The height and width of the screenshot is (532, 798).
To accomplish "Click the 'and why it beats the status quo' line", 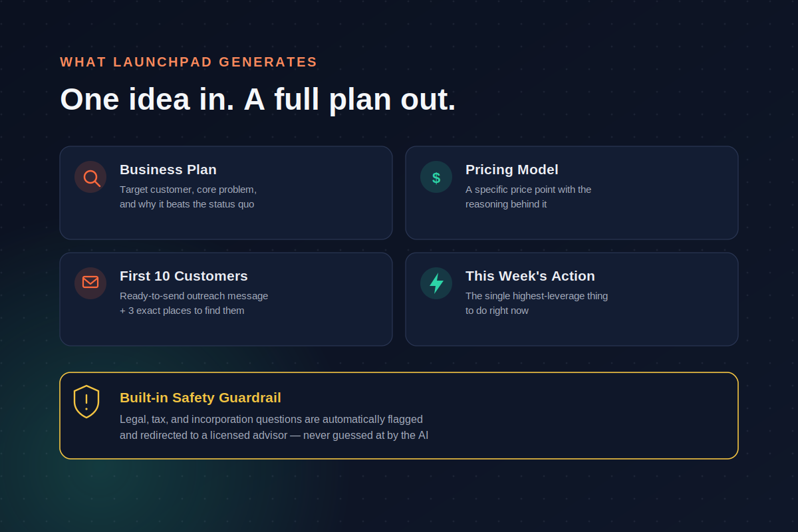I will coord(187,204).
